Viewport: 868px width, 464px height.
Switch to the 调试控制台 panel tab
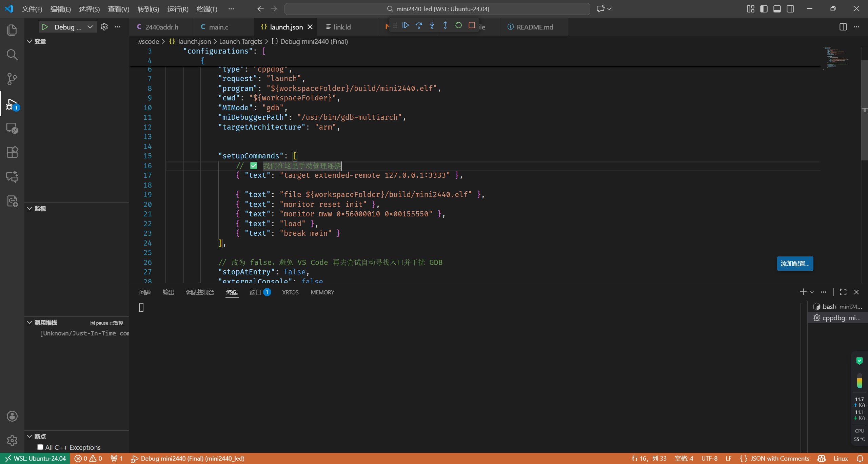pyautogui.click(x=200, y=292)
